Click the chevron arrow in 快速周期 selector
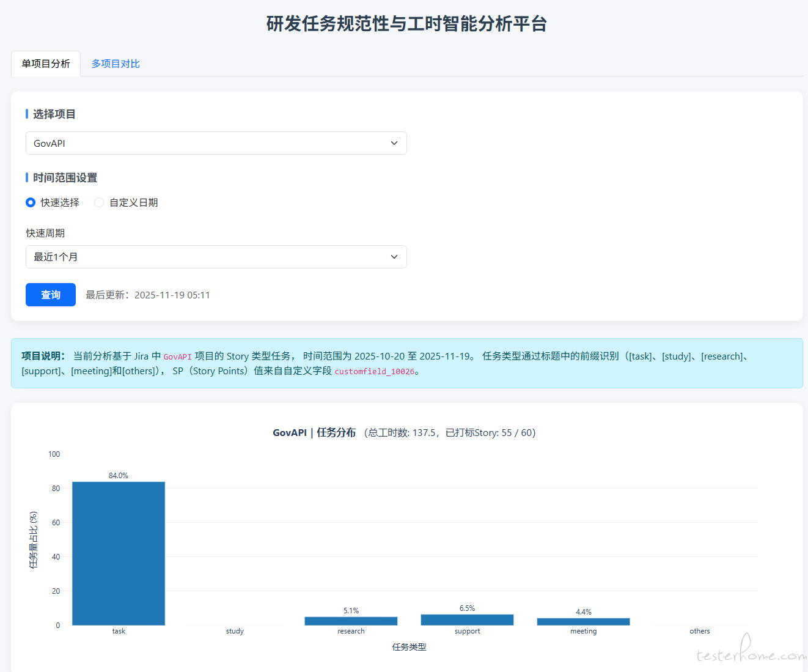The width and height of the screenshot is (808, 672). click(x=394, y=257)
